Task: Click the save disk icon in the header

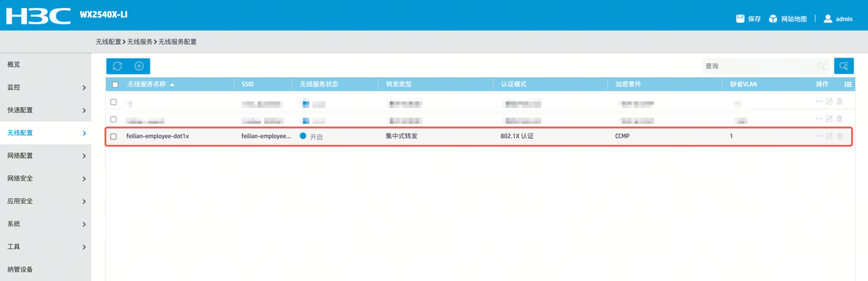Action: tap(741, 19)
